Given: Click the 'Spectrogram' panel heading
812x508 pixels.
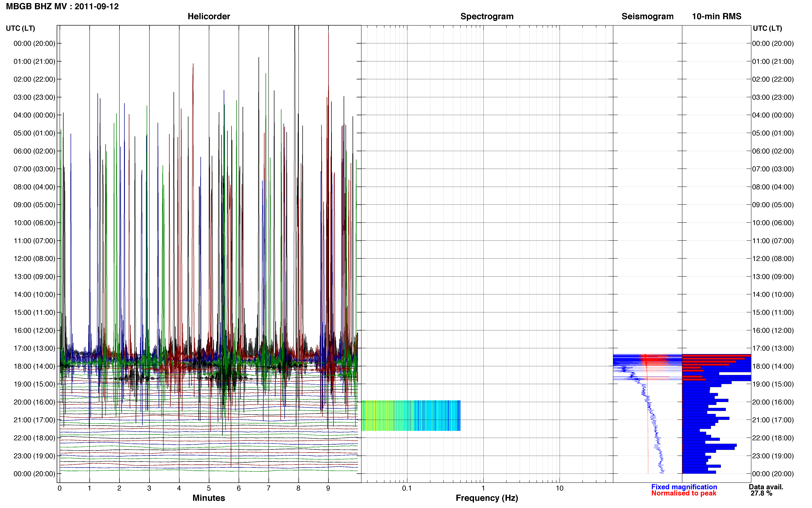Looking at the screenshot, I should pyautogui.click(x=487, y=16).
